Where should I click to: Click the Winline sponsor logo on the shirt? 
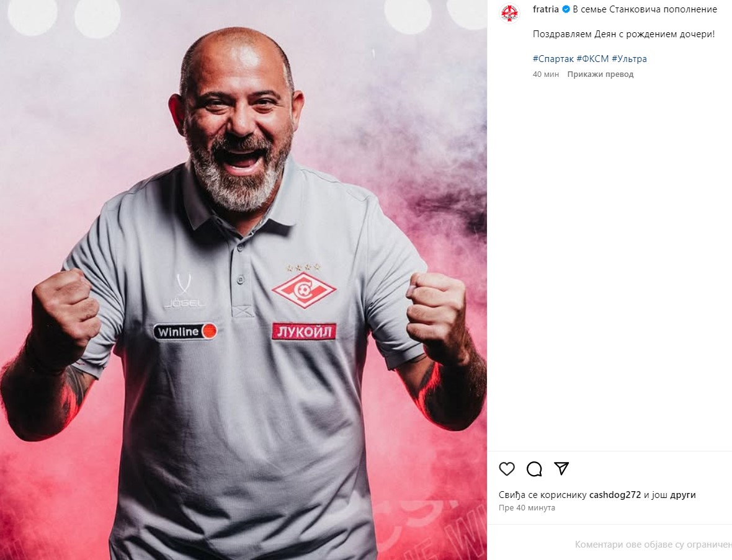coord(185,332)
